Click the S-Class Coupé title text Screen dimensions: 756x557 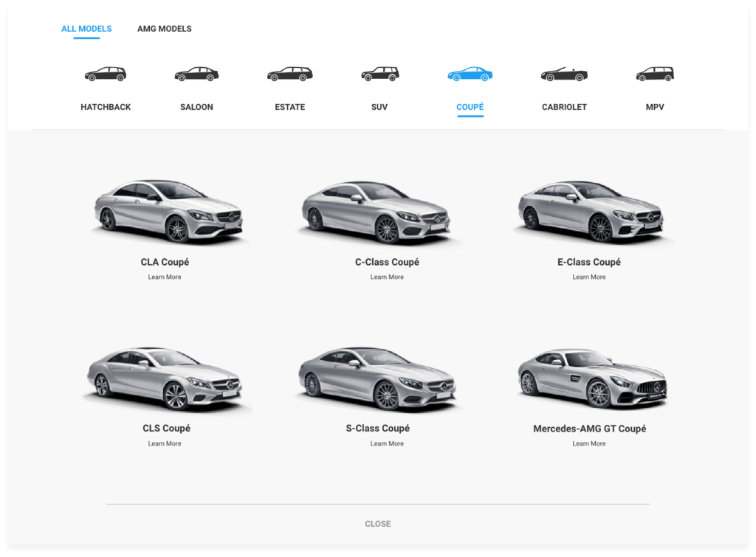[378, 429]
